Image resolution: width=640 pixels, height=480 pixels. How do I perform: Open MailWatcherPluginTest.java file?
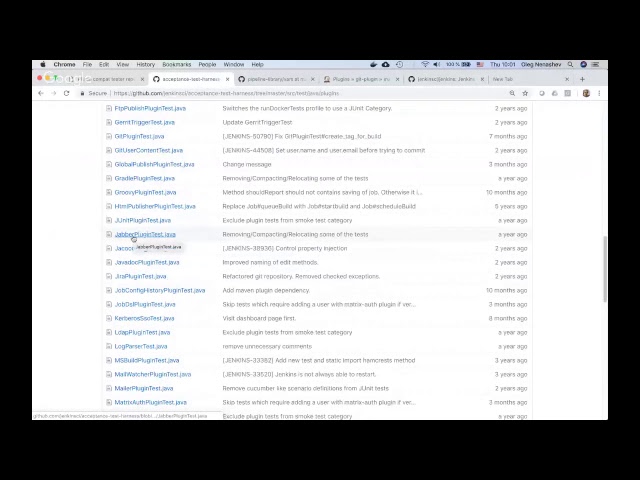153,374
